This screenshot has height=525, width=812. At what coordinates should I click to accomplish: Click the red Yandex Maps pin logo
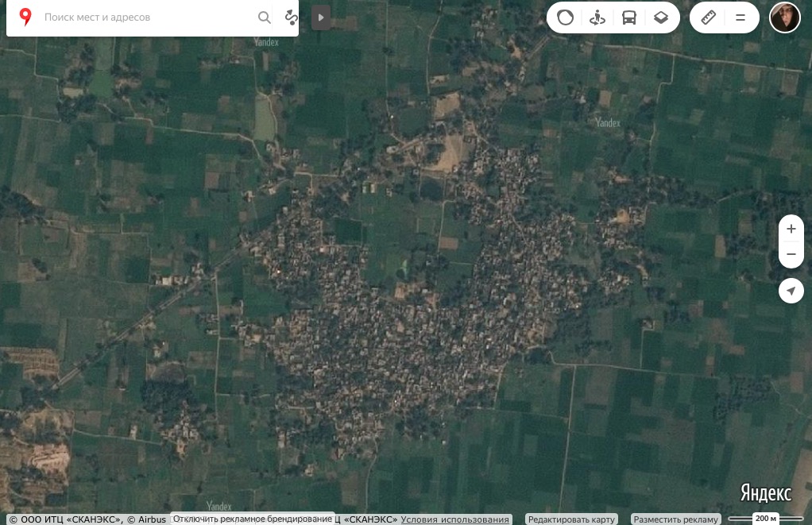click(25, 17)
